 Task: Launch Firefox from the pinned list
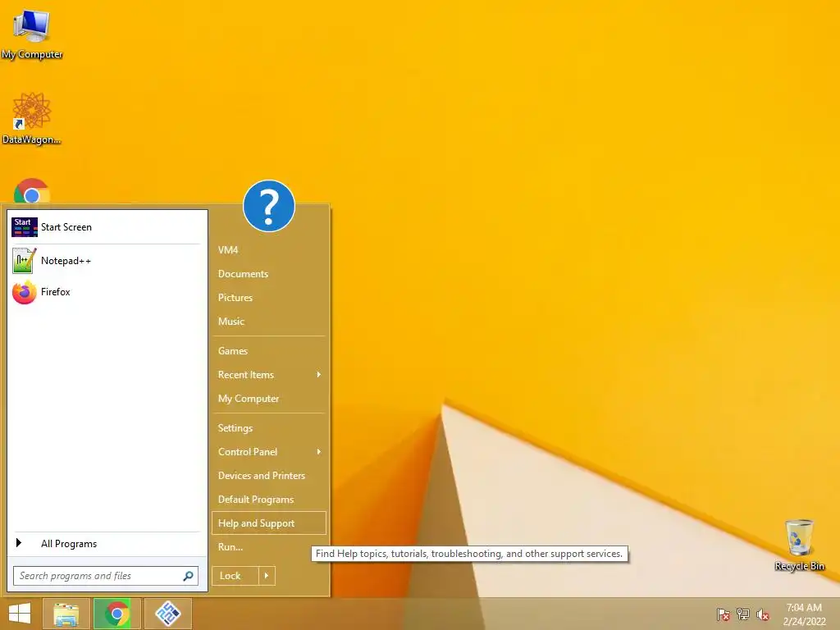(106, 292)
